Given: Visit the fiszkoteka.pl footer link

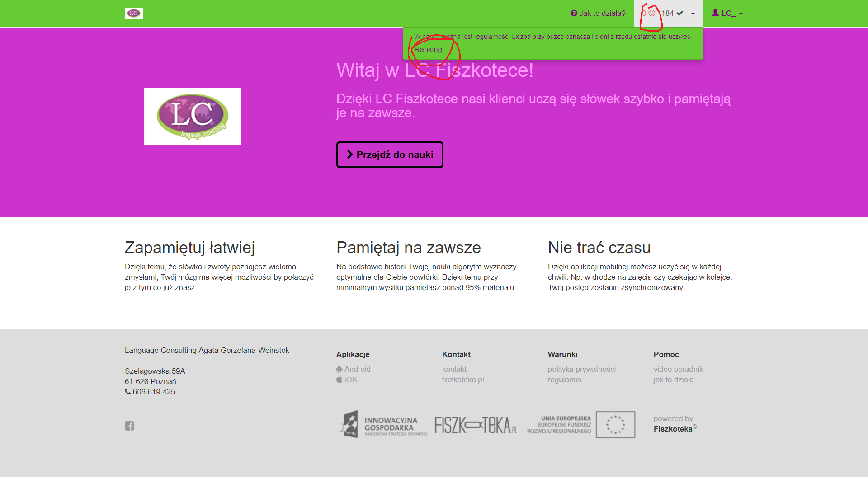Looking at the screenshot, I should (x=463, y=380).
